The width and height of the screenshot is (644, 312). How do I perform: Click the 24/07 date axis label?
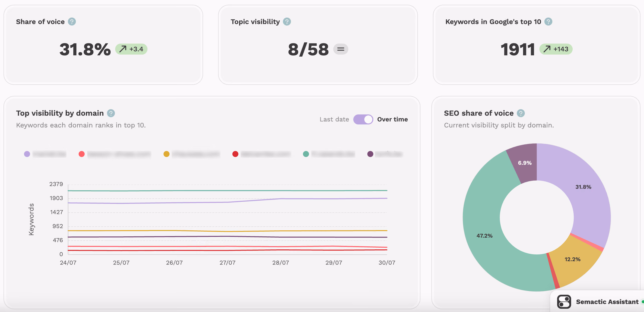[x=68, y=263]
